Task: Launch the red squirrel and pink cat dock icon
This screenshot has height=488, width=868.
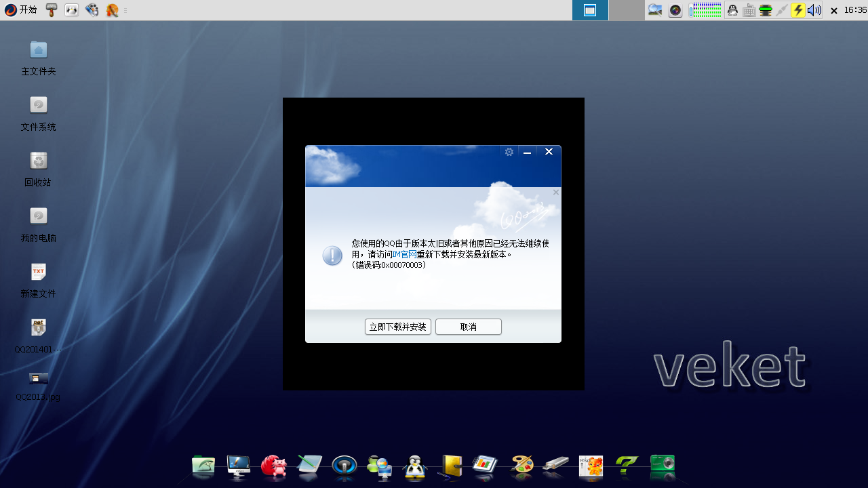Action: pos(274,465)
